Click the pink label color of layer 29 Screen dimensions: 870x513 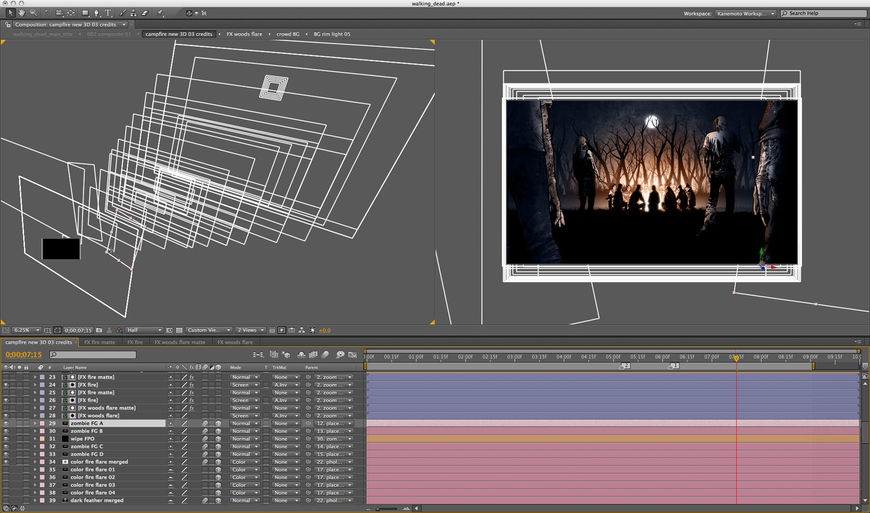click(x=42, y=423)
